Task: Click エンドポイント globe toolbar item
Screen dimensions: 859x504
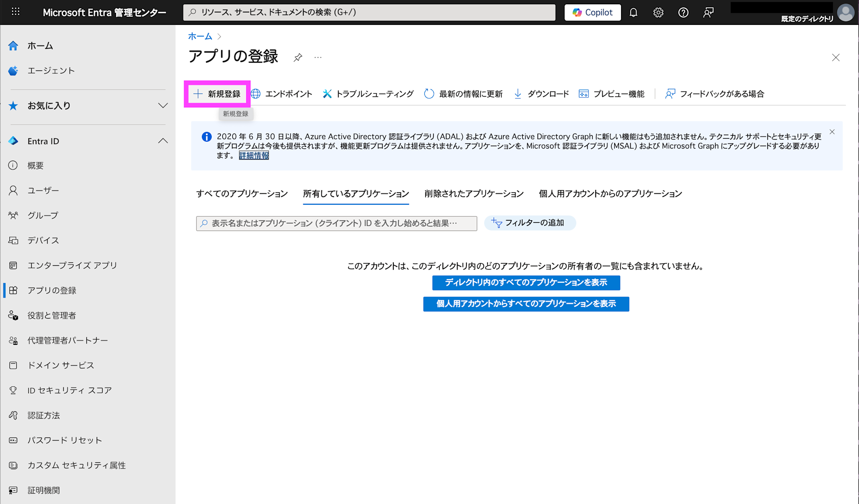Action: [x=281, y=94]
